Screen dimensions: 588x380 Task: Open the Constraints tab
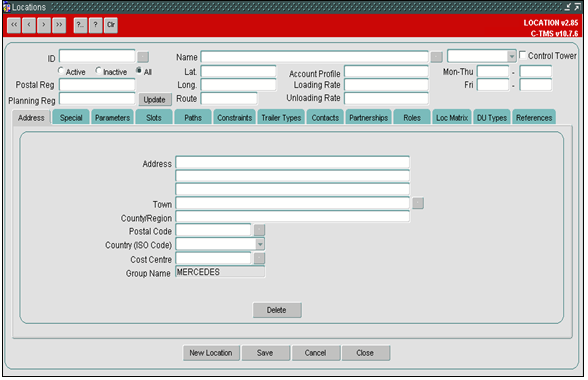click(234, 118)
